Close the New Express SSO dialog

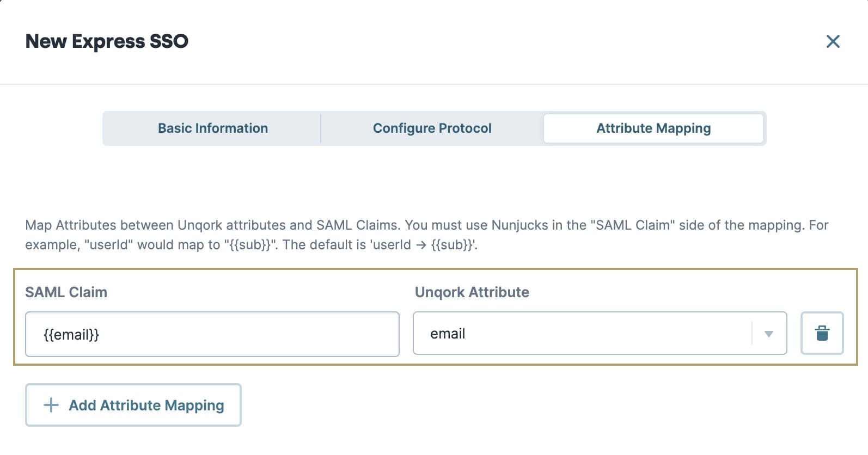[x=833, y=41]
